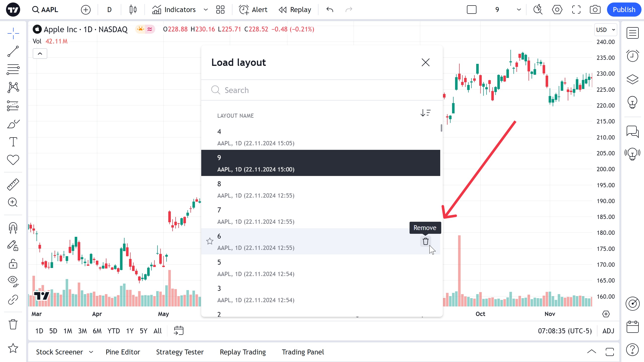The height and width of the screenshot is (362, 644).
Task: Click the Publish button
Action: (x=624, y=10)
